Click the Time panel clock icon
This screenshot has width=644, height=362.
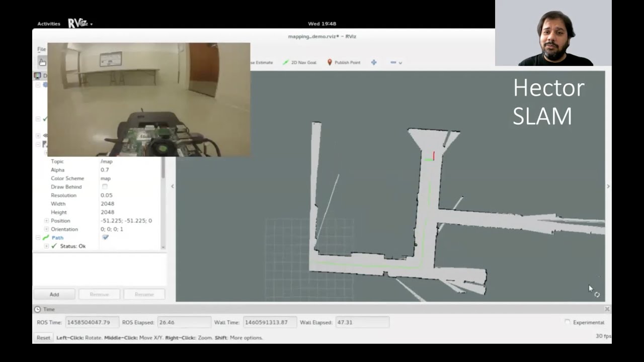click(x=38, y=309)
